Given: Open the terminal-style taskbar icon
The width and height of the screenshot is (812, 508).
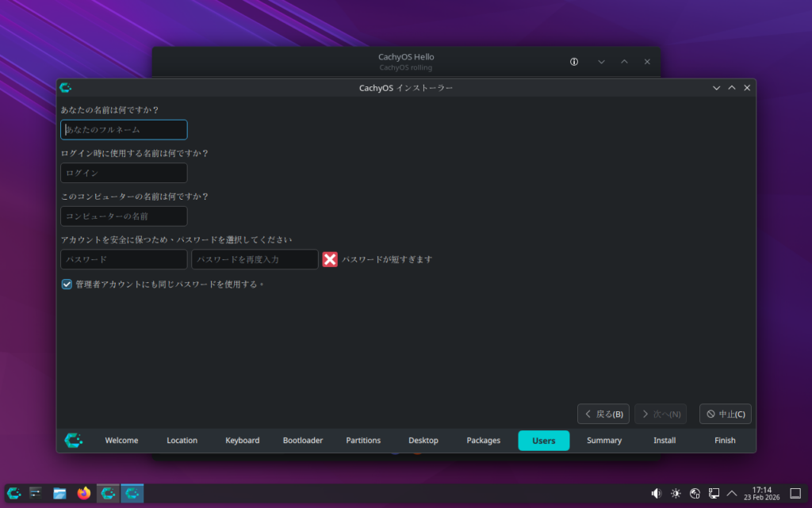Looking at the screenshot, I should 36,493.
